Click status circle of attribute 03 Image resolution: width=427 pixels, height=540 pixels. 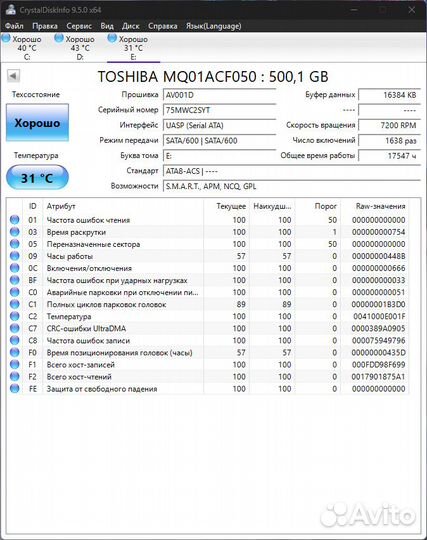coord(15,232)
